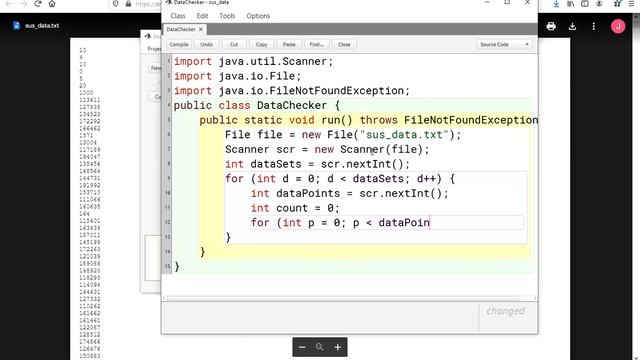This screenshot has height=360, width=640.
Task: Click the extensions icon in browser toolbar
Action: [x=617, y=4]
